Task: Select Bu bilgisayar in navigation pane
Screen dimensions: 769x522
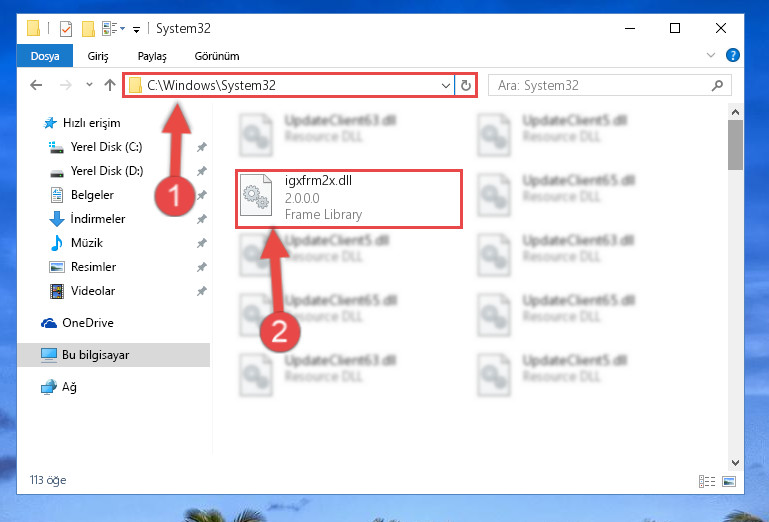Action: 113,355
